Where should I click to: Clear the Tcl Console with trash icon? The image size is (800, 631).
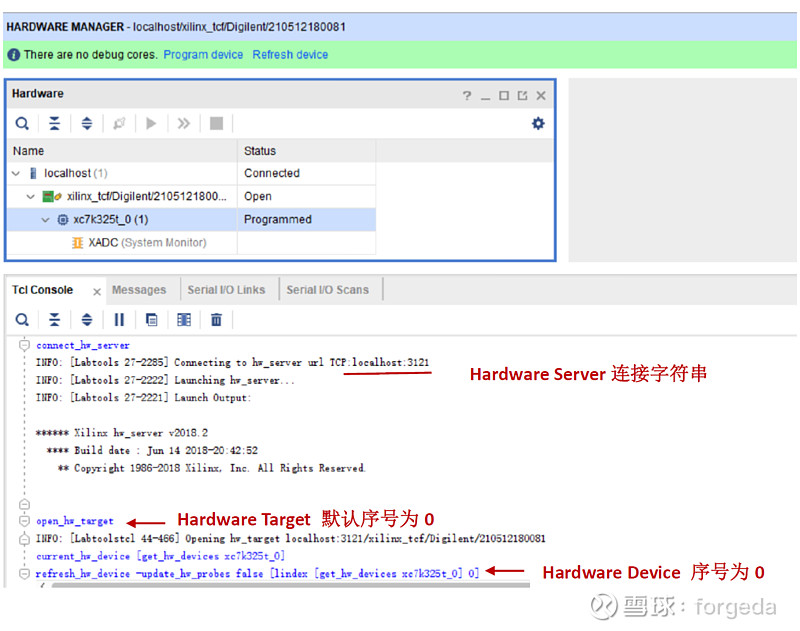pos(216,320)
